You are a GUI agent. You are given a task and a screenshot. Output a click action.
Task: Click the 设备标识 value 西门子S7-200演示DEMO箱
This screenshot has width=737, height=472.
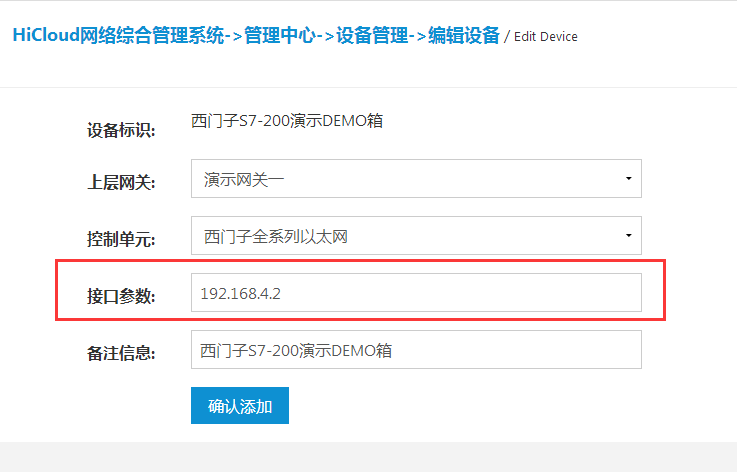tap(287, 121)
